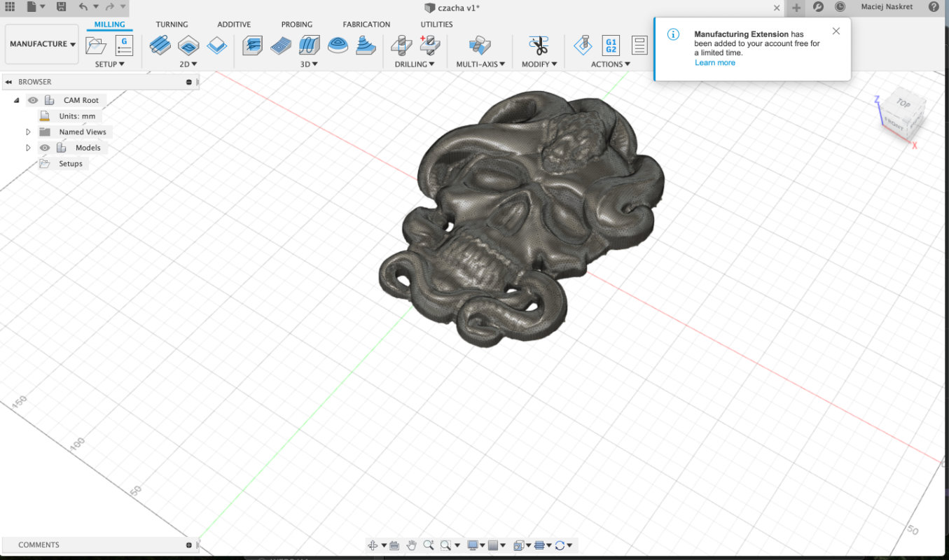Select the 2D Pocket tool
The image size is (949, 560).
[x=188, y=46]
